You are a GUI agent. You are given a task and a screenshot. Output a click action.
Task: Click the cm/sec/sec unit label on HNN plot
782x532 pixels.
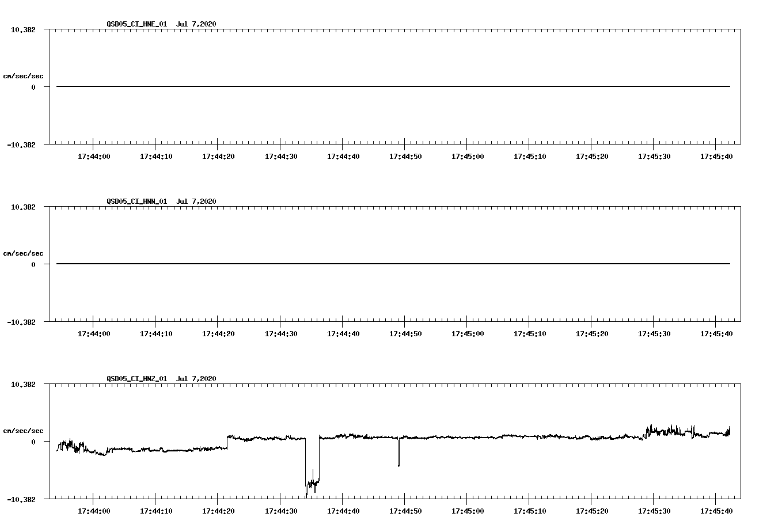click(x=23, y=253)
